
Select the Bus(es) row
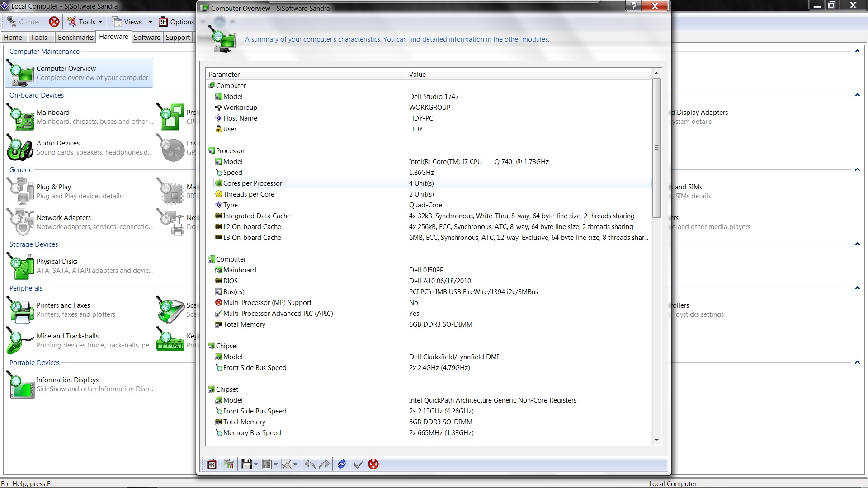pos(432,291)
